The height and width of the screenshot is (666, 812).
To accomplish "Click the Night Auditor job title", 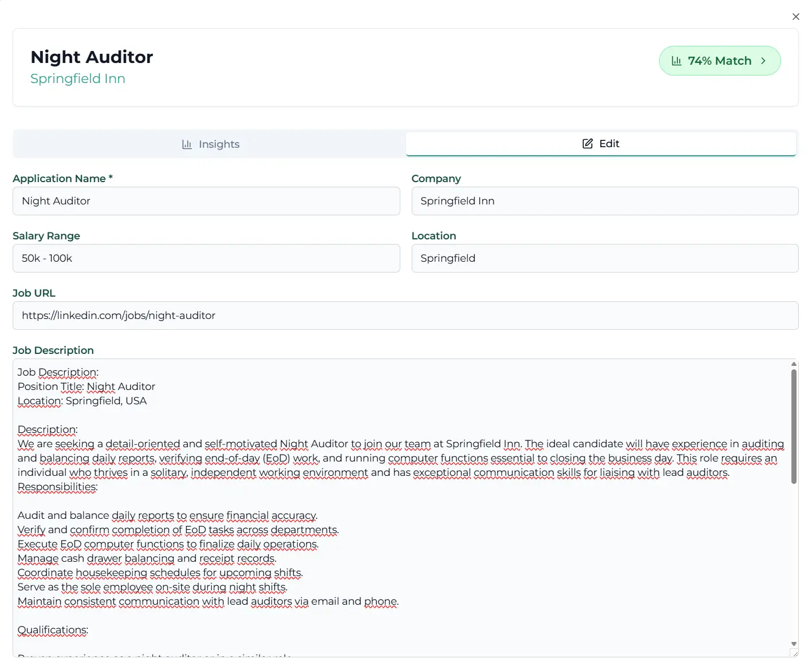I will pyautogui.click(x=92, y=57).
